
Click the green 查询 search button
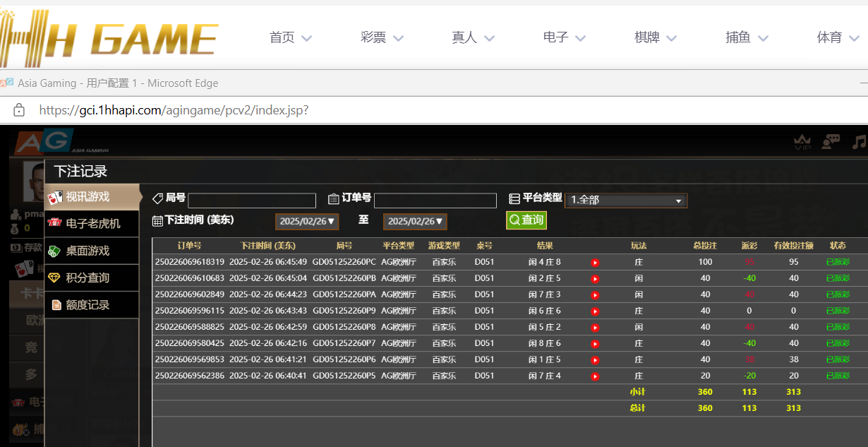[526, 220]
